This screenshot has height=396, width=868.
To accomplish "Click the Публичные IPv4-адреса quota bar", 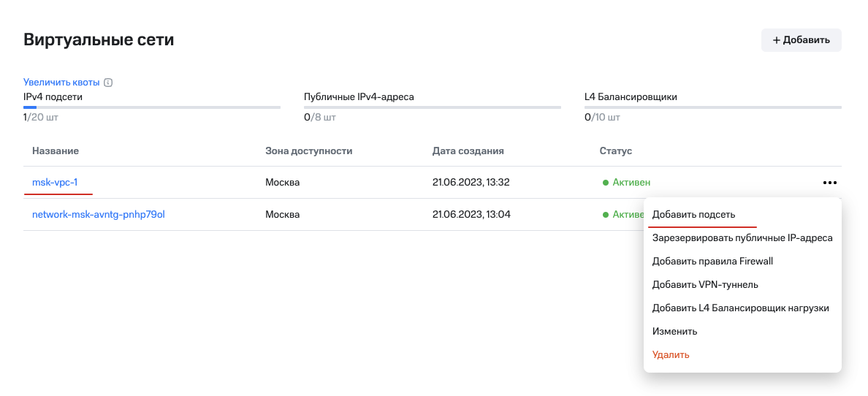I will (433, 107).
